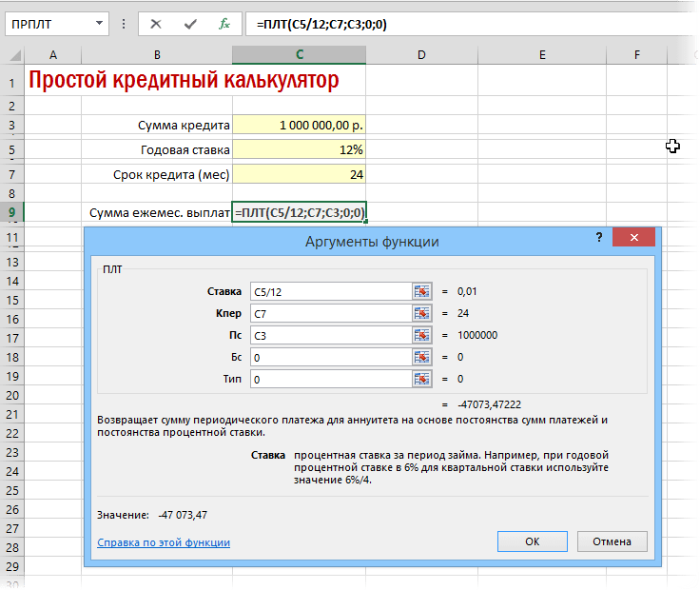Select row 22 header

12,433
